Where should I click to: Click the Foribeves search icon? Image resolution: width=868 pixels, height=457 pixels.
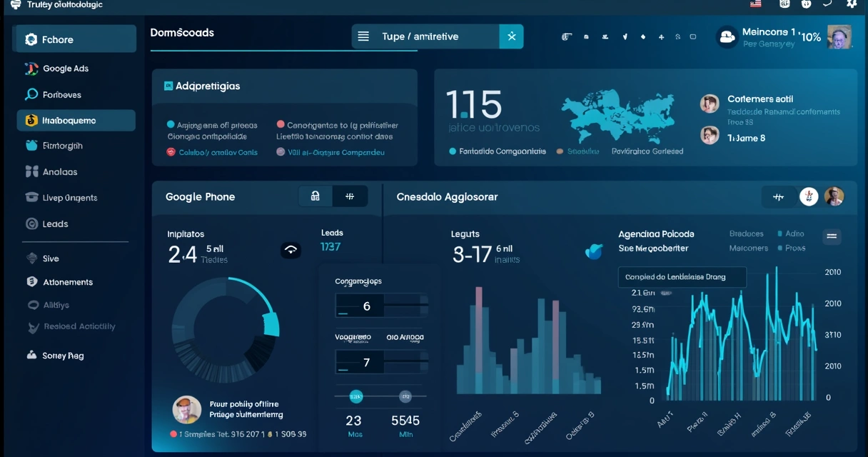[x=31, y=94]
